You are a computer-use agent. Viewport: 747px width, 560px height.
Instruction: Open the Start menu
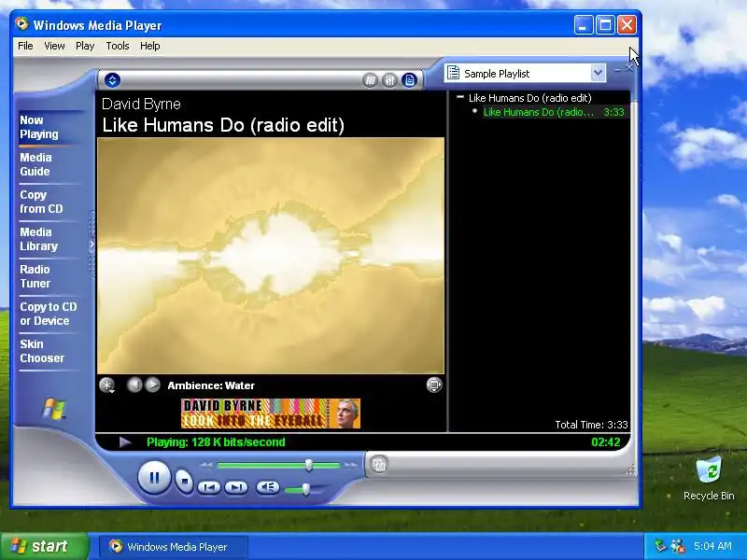point(45,546)
